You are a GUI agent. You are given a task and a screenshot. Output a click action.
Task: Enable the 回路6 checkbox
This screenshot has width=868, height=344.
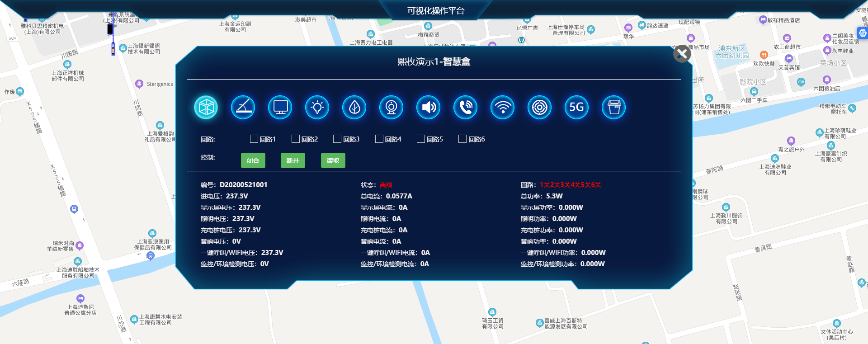point(462,139)
